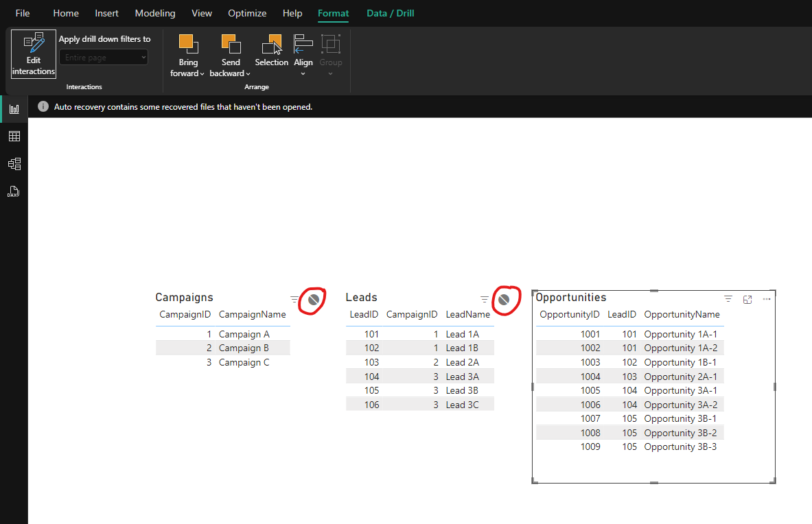Switch to the View ribbon tab
Image resolution: width=812 pixels, height=524 pixels.
pos(201,14)
